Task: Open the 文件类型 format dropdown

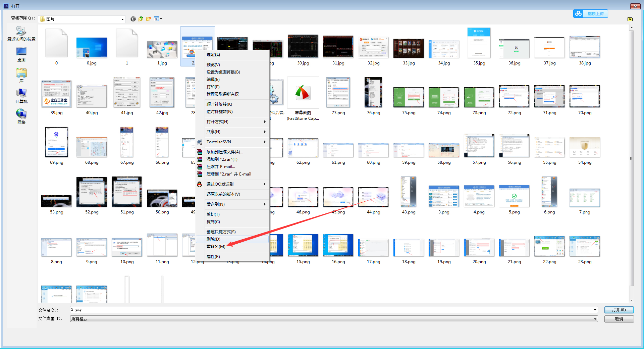Action: click(594, 319)
